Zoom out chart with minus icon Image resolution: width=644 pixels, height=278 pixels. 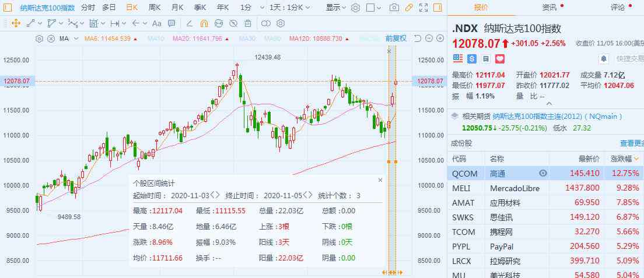click(x=429, y=38)
